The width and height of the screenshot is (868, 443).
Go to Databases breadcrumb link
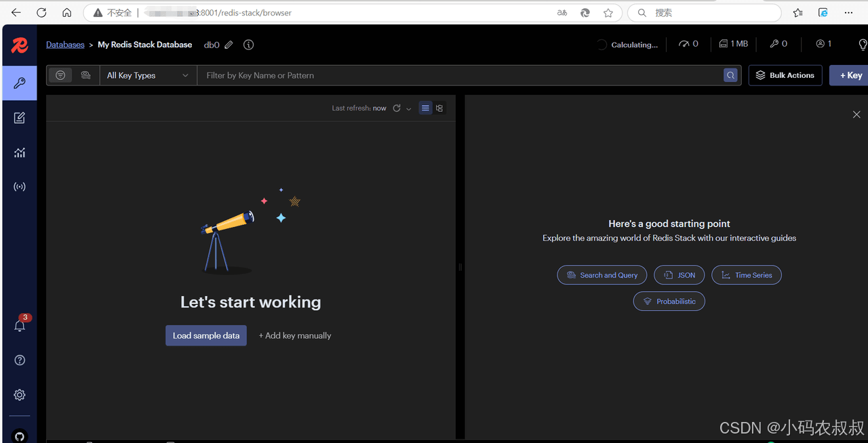click(x=65, y=45)
